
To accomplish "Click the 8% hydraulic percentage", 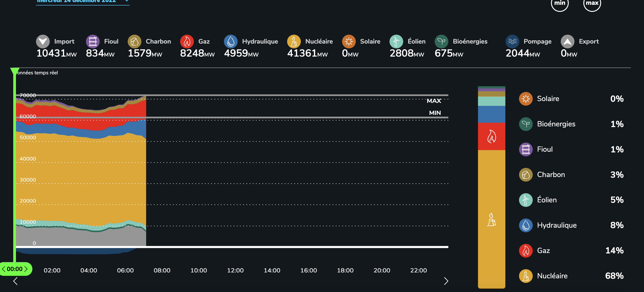I will [617, 225].
